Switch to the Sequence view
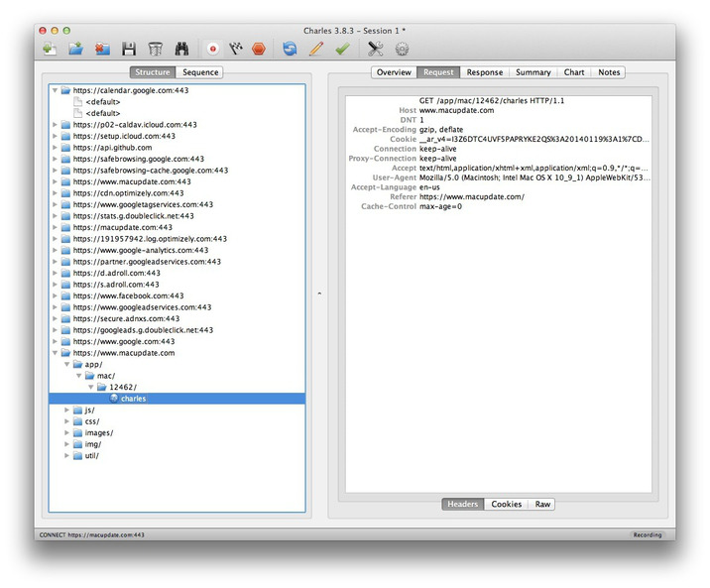 click(200, 72)
